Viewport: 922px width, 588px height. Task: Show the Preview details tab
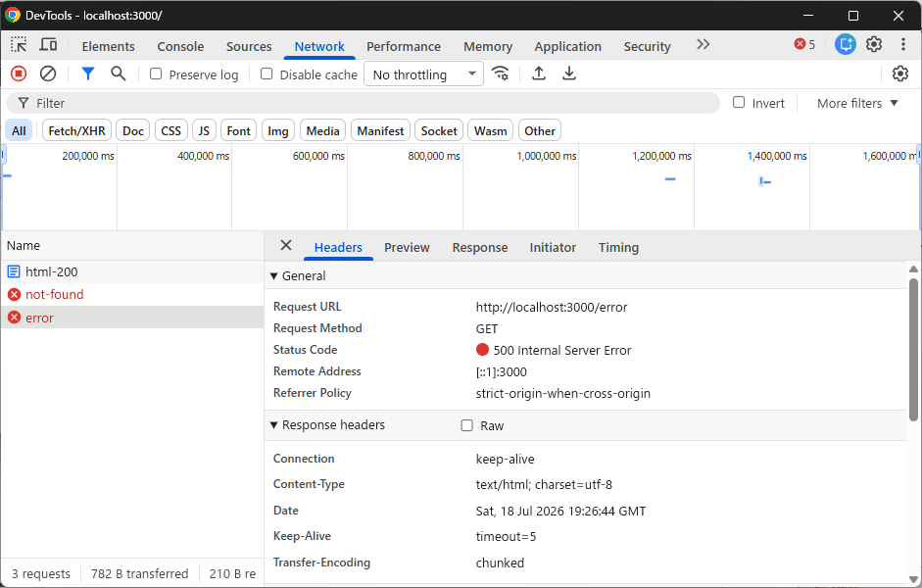(x=407, y=248)
